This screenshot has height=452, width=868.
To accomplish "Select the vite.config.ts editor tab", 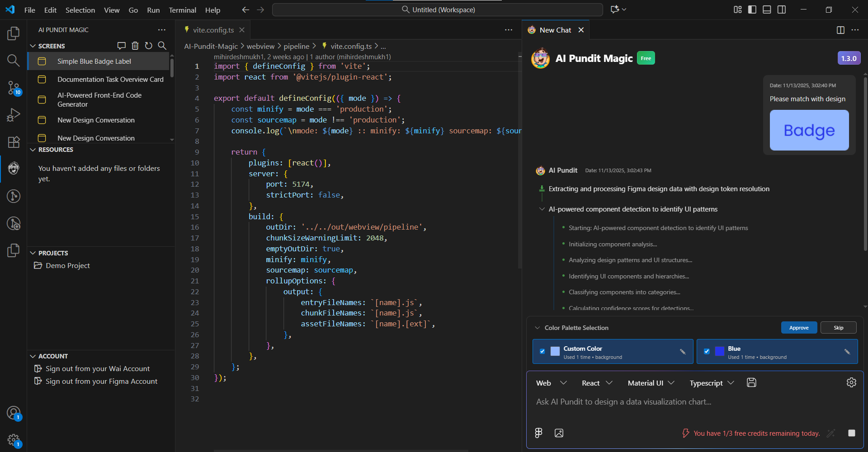I will point(213,30).
